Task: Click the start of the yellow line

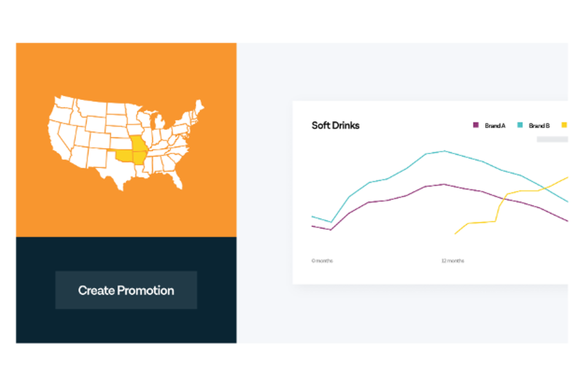Action: (455, 233)
